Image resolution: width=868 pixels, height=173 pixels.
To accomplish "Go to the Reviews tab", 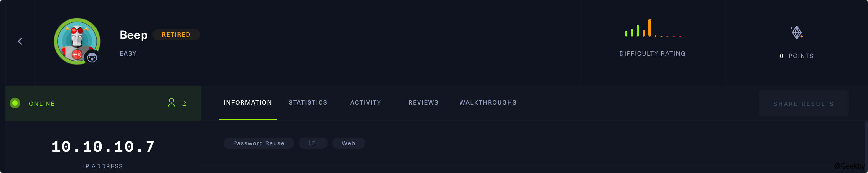I will [x=423, y=103].
